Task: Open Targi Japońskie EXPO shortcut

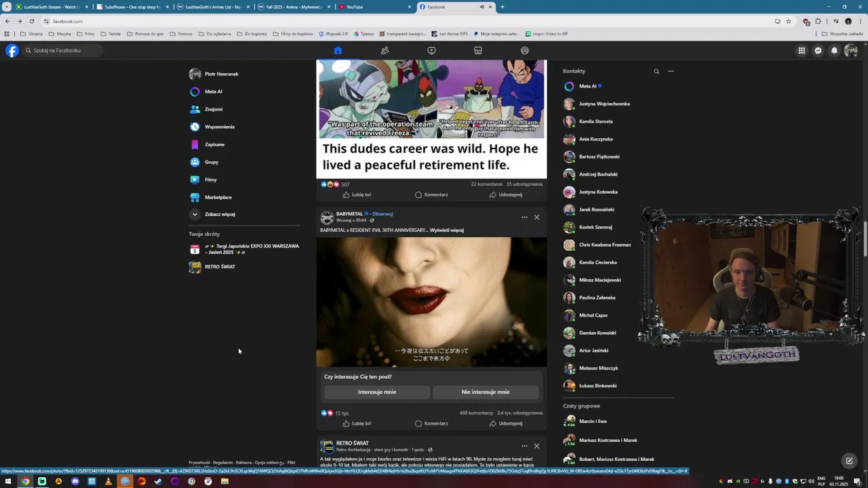Action: pyautogui.click(x=244, y=249)
